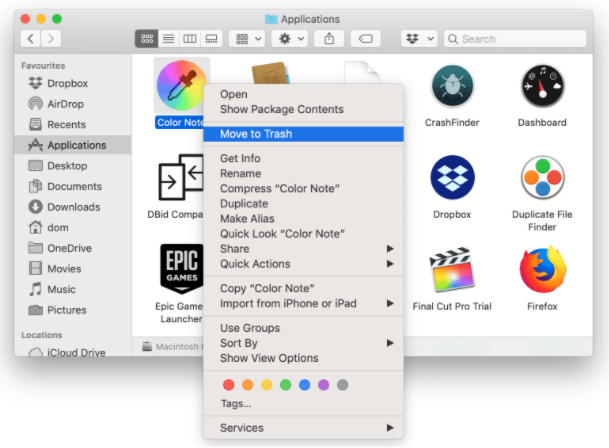Viewport: 609px width, 448px height.
Task: Choose Rename in the context menu
Action: click(x=303, y=173)
